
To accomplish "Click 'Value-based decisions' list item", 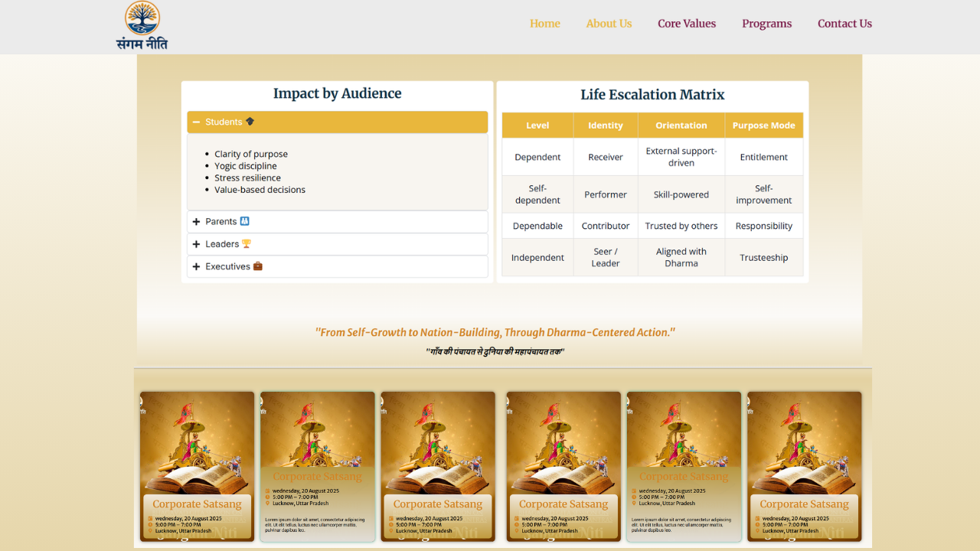I will pyautogui.click(x=260, y=190).
